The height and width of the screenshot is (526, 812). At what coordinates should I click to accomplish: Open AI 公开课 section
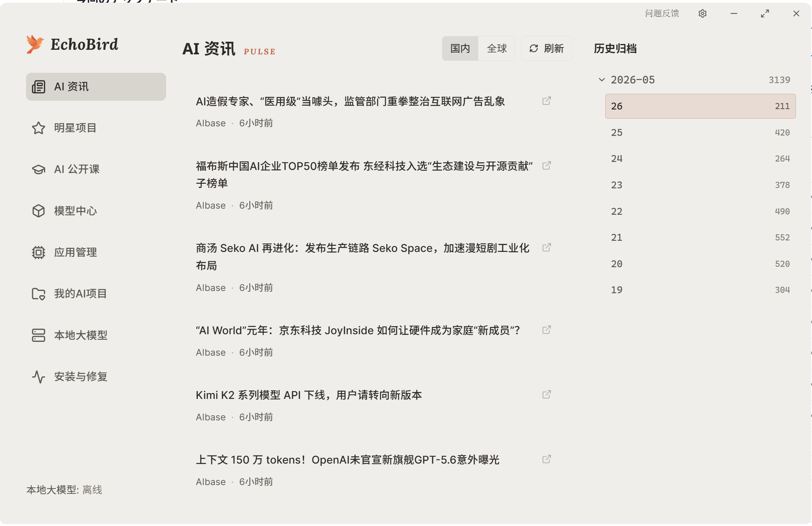click(96, 170)
